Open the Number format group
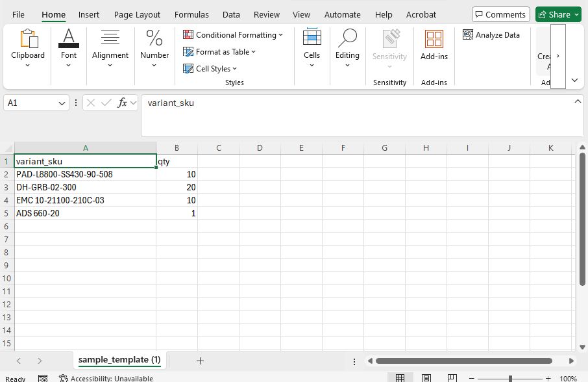The image size is (588, 382). click(x=154, y=49)
